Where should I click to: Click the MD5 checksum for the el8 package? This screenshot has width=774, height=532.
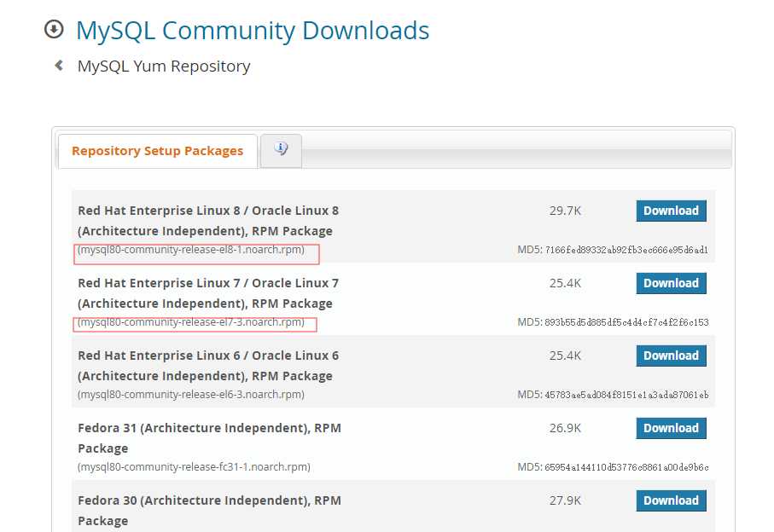[x=613, y=250]
